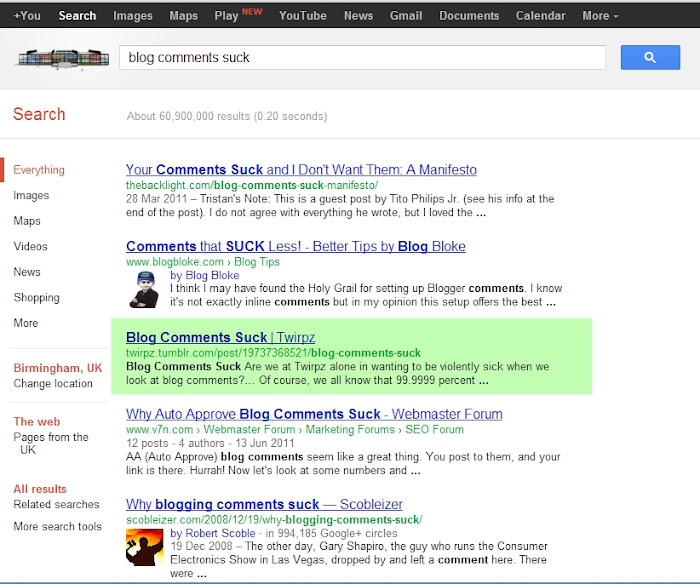
Task: Click the About 60,900,000 results text
Action: click(x=227, y=116)
